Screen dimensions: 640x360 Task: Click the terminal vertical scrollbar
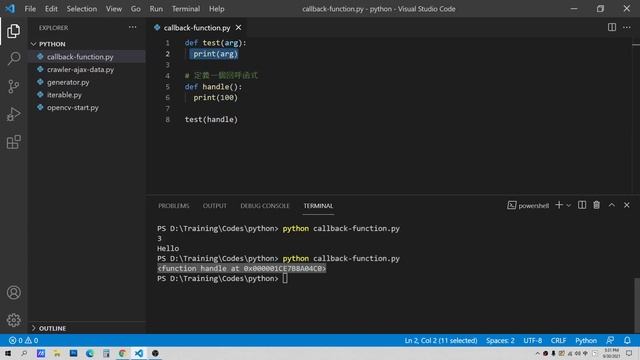636,304
